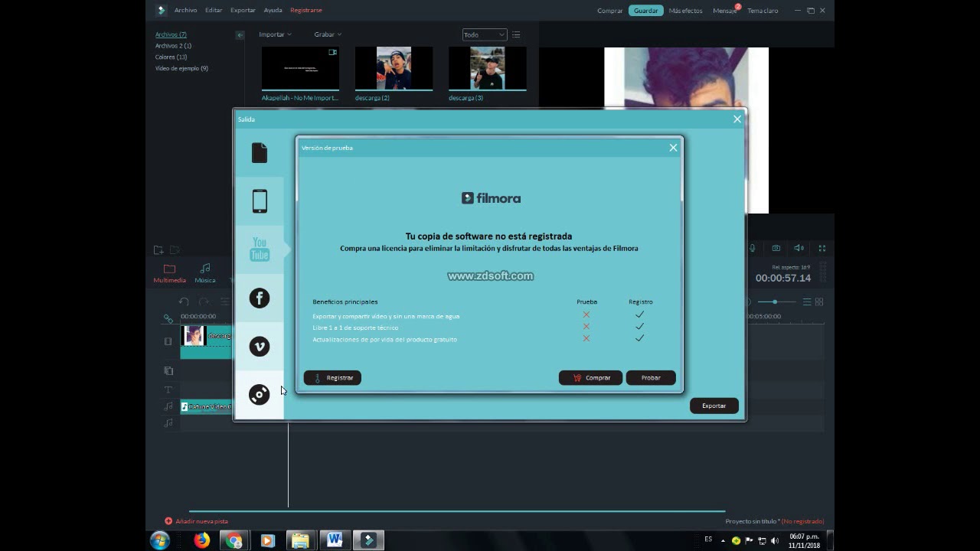
Task: Select the DVD burn export option
Action: click(260, 394)
